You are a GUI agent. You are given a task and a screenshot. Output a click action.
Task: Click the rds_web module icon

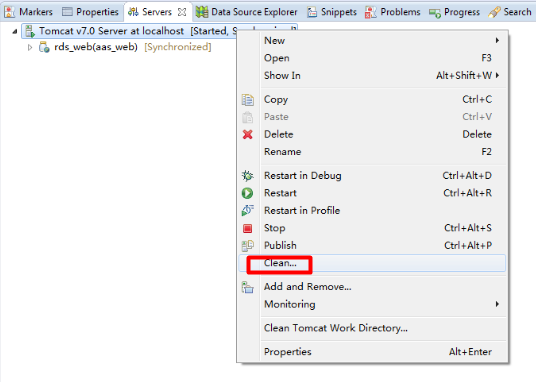44,47
